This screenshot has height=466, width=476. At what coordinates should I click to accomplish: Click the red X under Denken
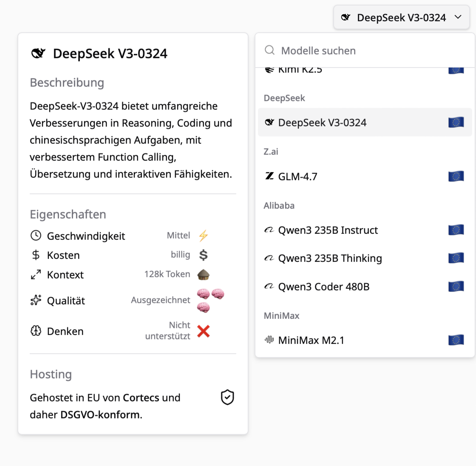[x=203, y=331]
